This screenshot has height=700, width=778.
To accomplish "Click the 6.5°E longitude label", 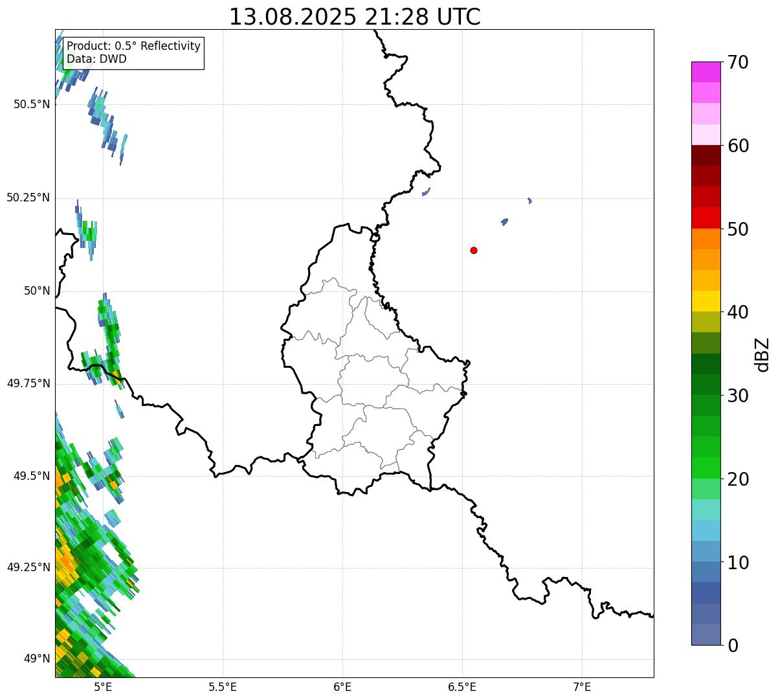I will [x=462, y=687].
